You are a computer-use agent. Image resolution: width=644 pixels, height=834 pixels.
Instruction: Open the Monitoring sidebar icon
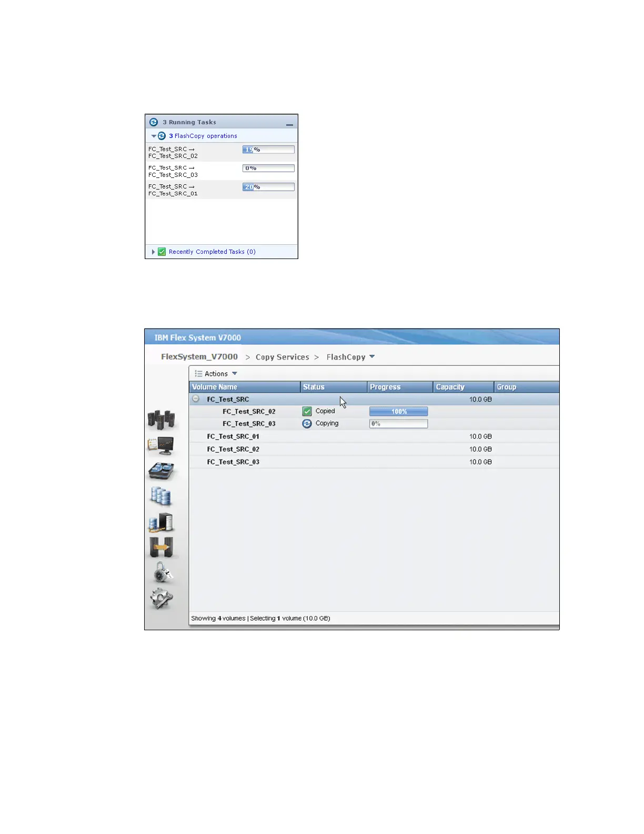(x=161, y=445)
